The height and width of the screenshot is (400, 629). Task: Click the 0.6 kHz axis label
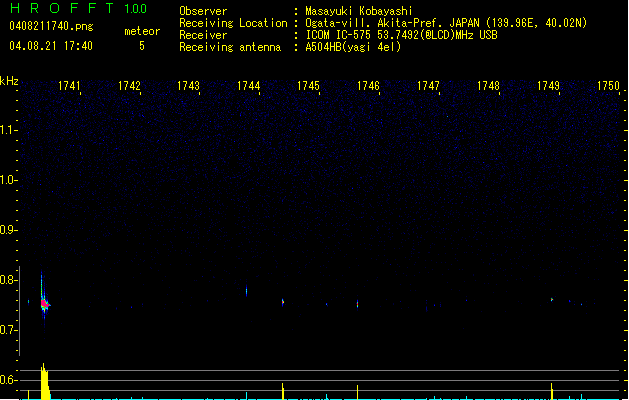(8, 380)
